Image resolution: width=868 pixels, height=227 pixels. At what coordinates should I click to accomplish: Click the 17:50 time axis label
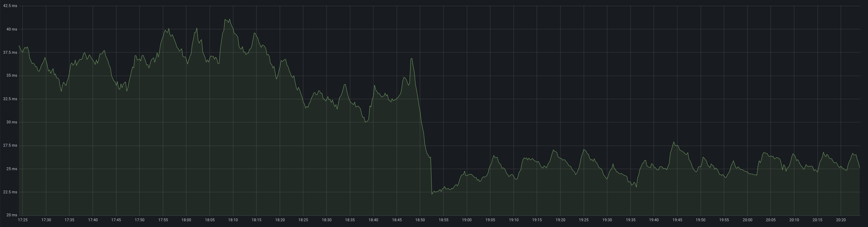(x=139, y=220)
